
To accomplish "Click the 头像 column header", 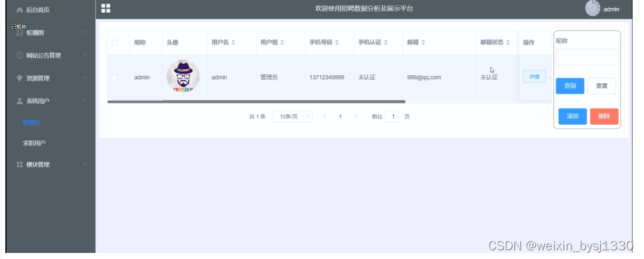I will (173, 42).
